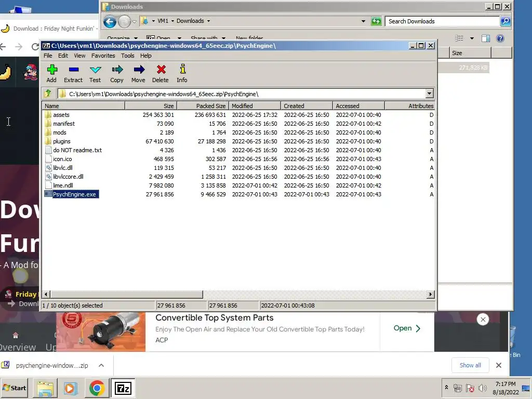This screenshot has height=399, width=532.
Task: Open the view options dropdown arrow
Action: click(x=472, y=38)
